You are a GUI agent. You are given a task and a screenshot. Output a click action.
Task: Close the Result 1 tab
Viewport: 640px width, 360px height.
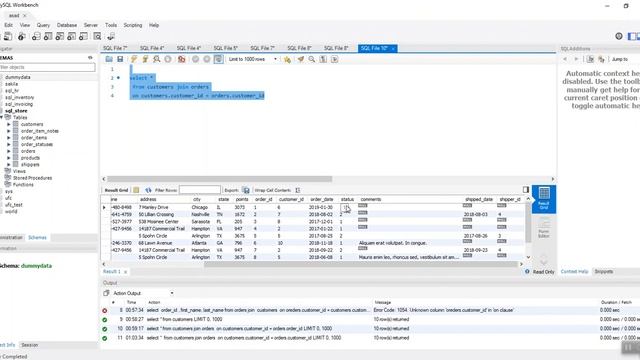(125, 272)
